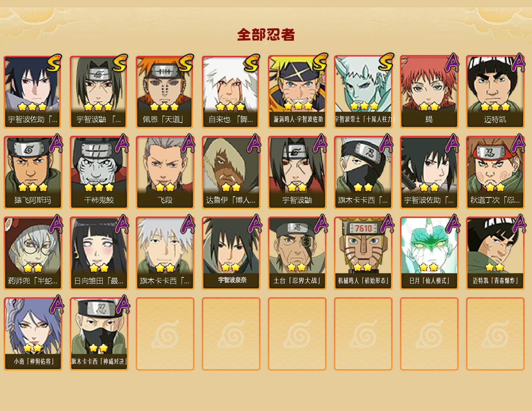
Task: Open the 旗木卡卡西「神威对决」 card
Action: [99, 334]
